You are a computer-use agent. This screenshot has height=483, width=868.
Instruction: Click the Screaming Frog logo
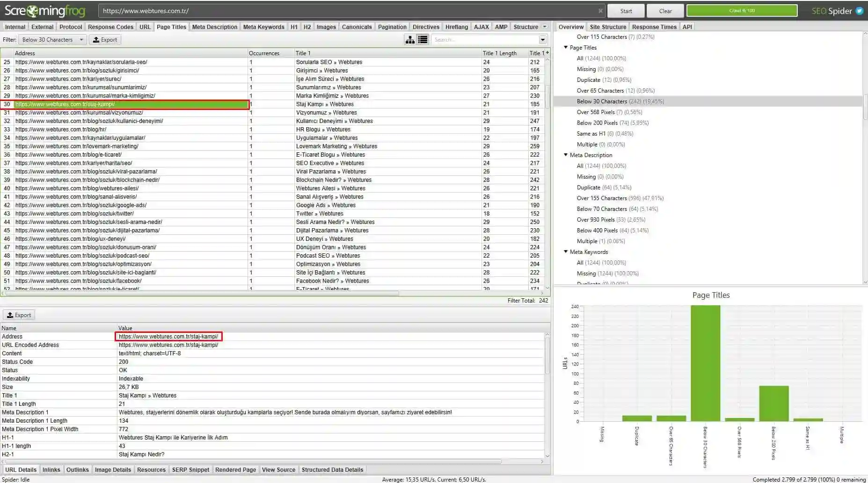click(x=44, y=10)
